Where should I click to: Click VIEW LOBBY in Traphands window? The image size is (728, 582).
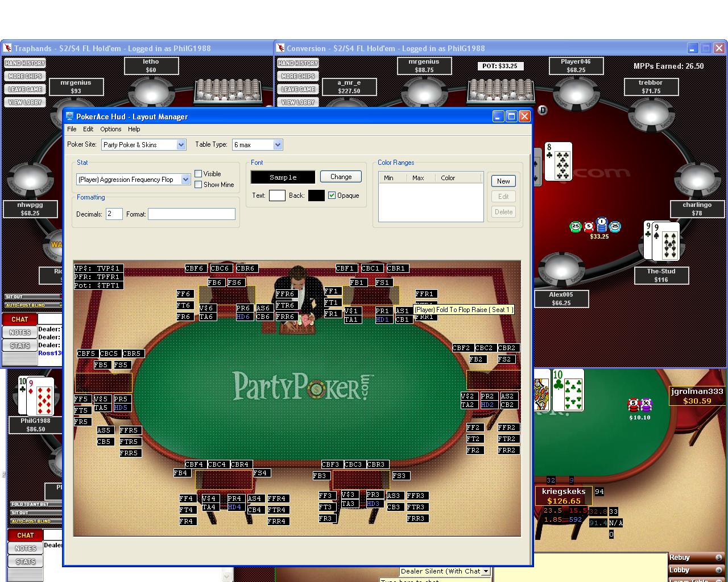coord(25,102)
